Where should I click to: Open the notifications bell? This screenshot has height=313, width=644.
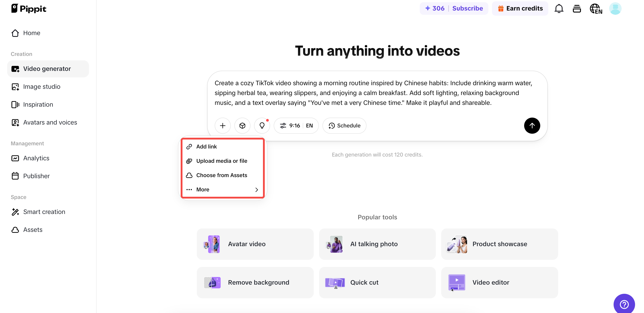(559, 8)
